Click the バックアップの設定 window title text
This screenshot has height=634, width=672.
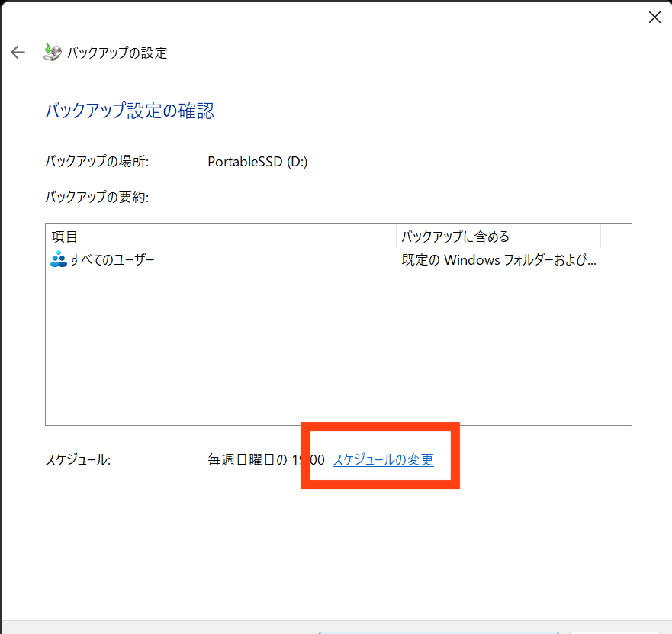pyautogui.click(x=117, y=53)
